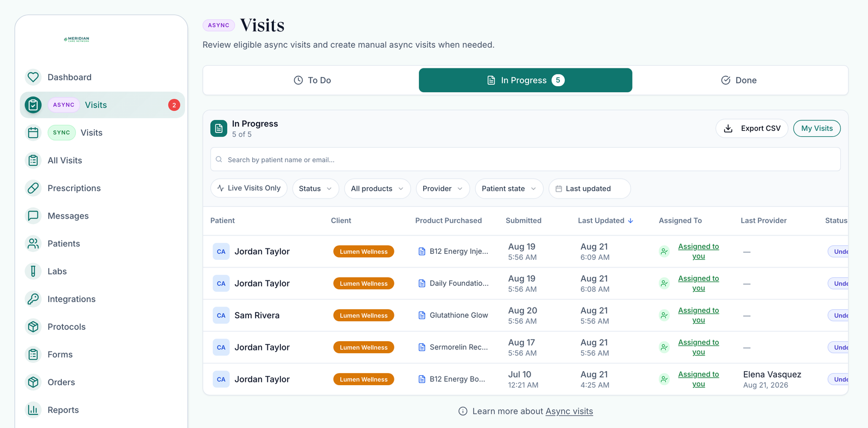Click the assigned-user icon in Sam Rivera row
Screen dimensions: 868x428
pyautogui.click(x=664, y=315)
